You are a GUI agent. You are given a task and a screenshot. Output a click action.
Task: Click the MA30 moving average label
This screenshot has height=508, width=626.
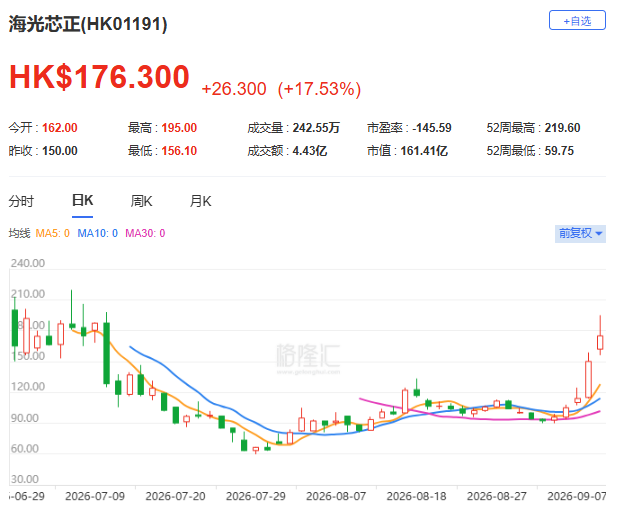point(145,233)
